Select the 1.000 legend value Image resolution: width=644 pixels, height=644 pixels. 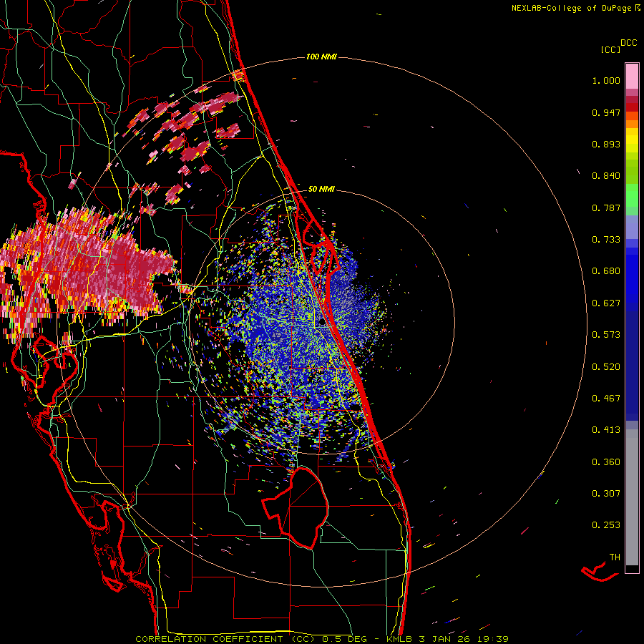coord(606,80)
